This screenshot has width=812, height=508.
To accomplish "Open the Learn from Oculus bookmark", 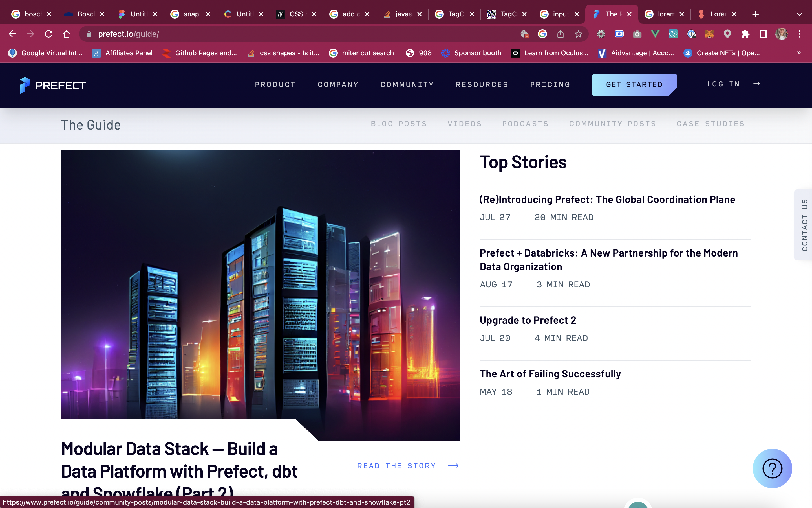I will [x=550, y=53].
